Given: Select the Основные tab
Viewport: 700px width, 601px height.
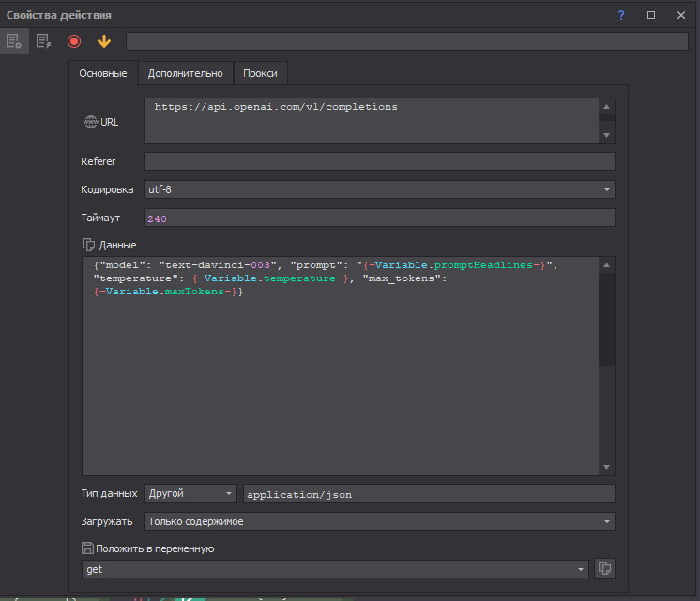Looking at the screenshot, I should tap(103, 73).
